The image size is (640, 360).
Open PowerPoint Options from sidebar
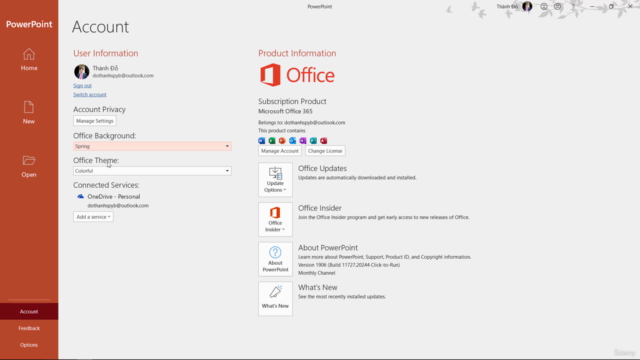pos(29,345)
